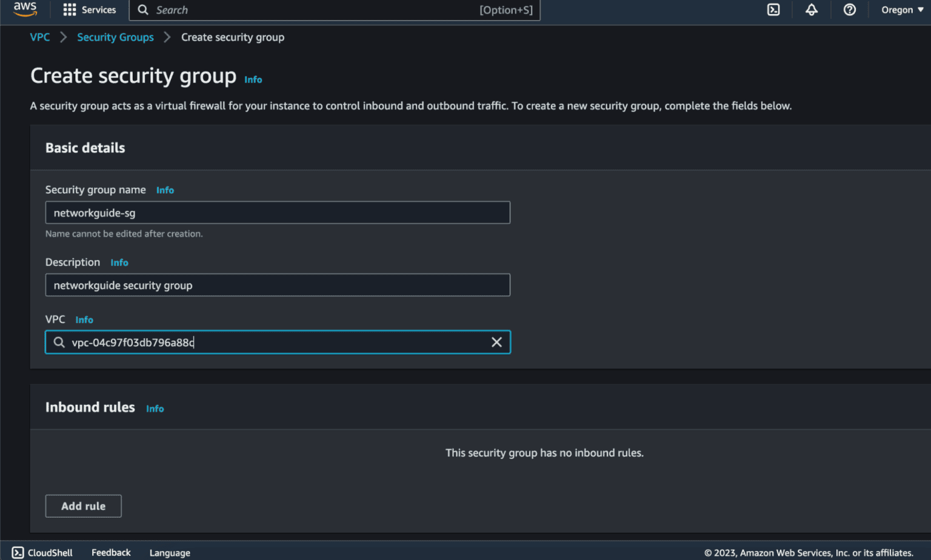Open the Feedback menu item
This screenshot has height=560, width=931.
click(x=111, y=552)
